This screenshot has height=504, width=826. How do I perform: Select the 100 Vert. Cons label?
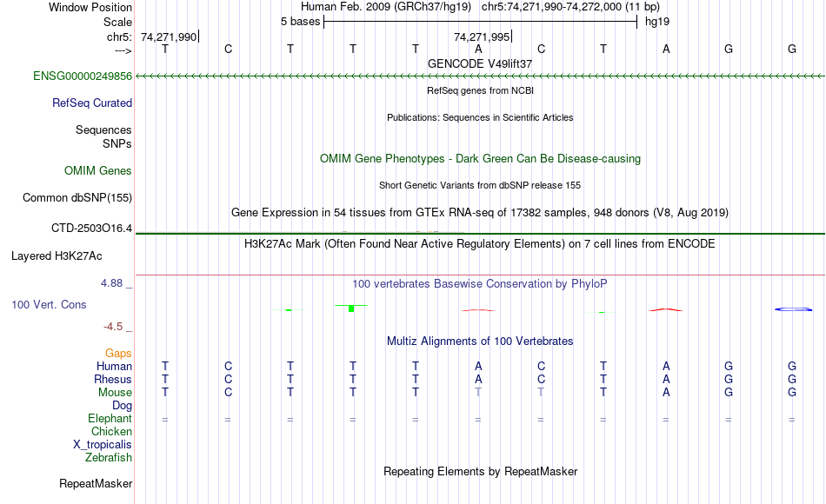[49, 304]
